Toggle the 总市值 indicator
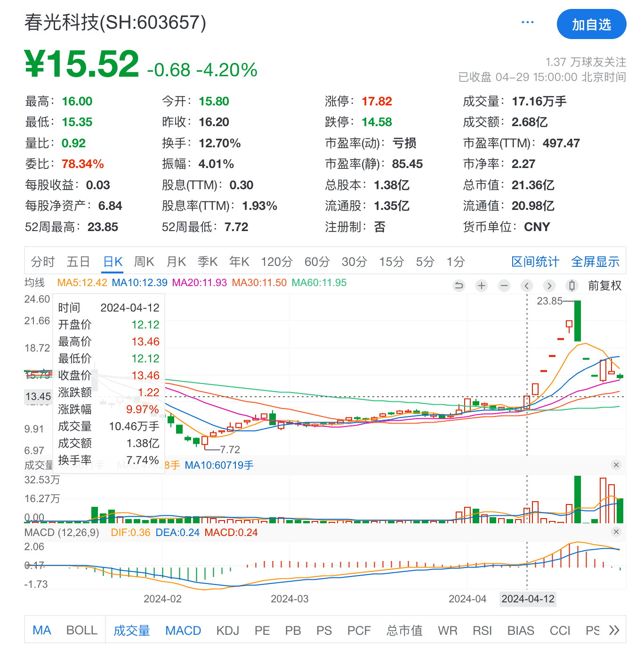This screenshot has width=644, height=656. (x=405, y=631)
